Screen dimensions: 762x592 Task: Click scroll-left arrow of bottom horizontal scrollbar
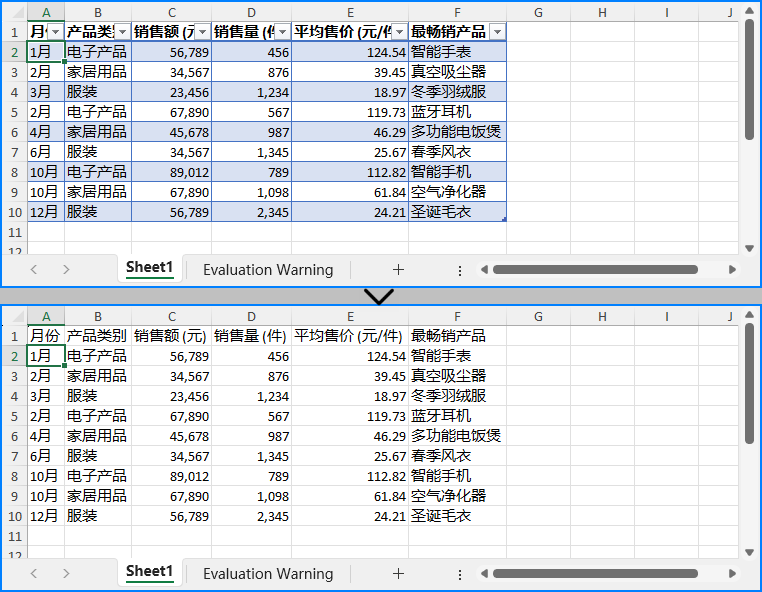[x=484, y=574]
